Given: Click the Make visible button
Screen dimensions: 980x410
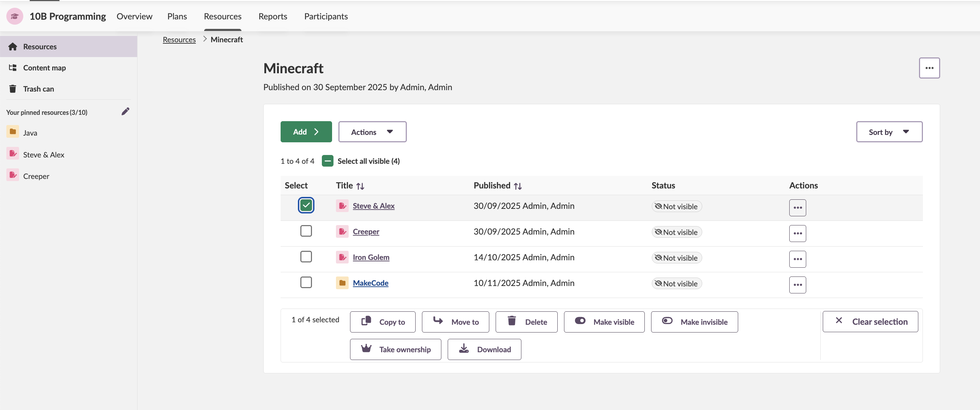Looking at the screenshot, I should pos(604,322).
